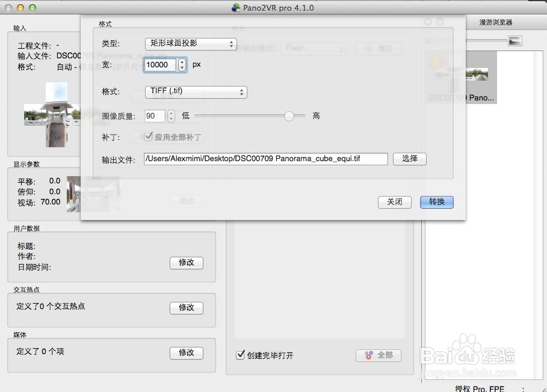This screenshot has width=547, height=392.
Task: Click the up stepper arrow beside the 宽 field
Action: pos(182,61)
